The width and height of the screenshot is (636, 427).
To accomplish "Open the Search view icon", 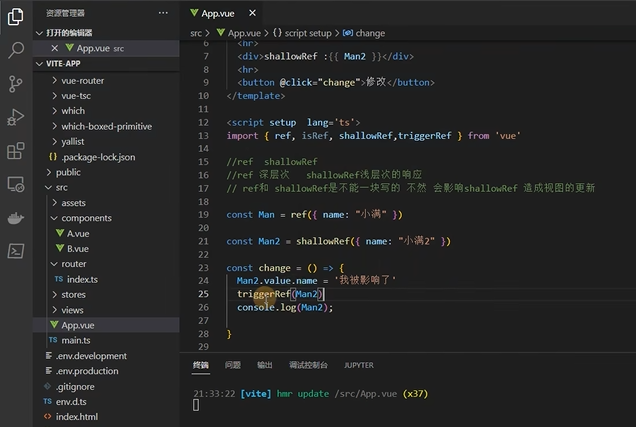I will [15, 50].
